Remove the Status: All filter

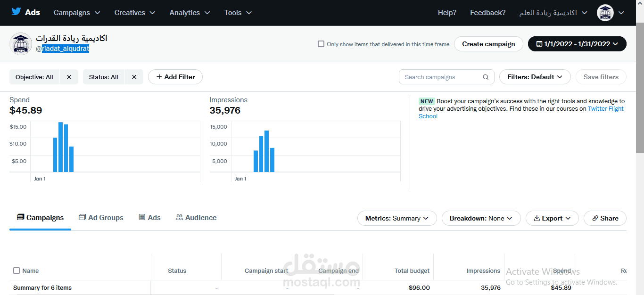tap(134, 77)
